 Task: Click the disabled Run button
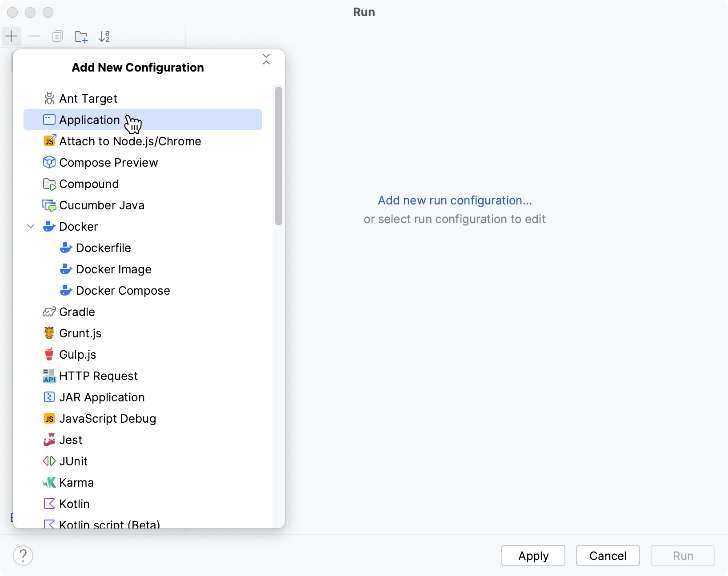pyautogui.click(x=683, y=556)
